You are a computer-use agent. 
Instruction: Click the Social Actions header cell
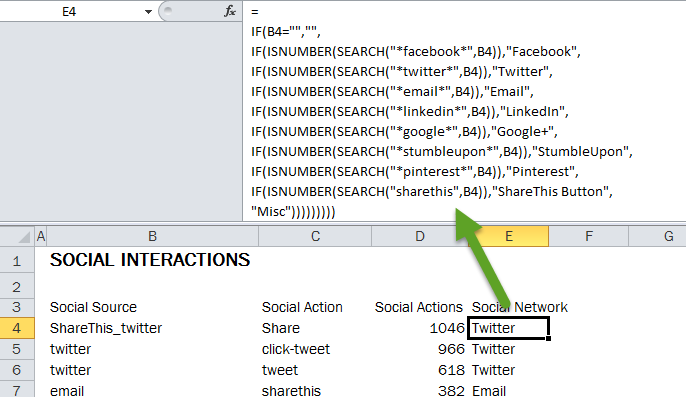(x=420, y=307)
